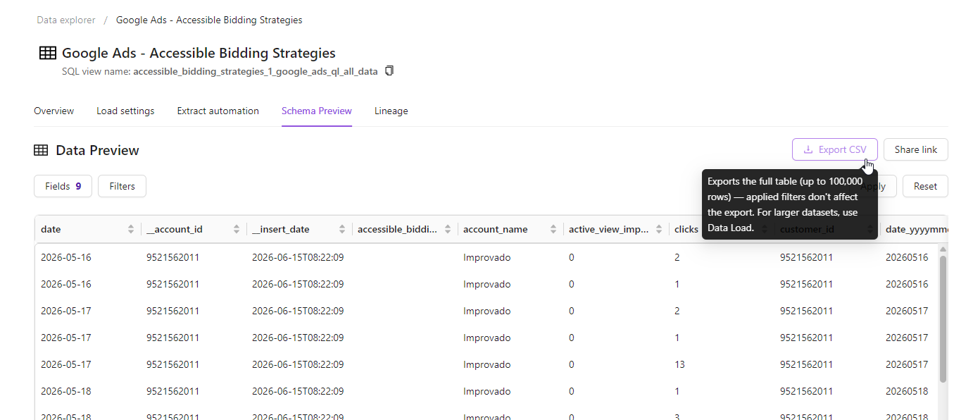The height and width of the screenshot is (420, 980).
Task: Sort by the accessible_biddi... column arrows
Action: [x=448, y=229]
